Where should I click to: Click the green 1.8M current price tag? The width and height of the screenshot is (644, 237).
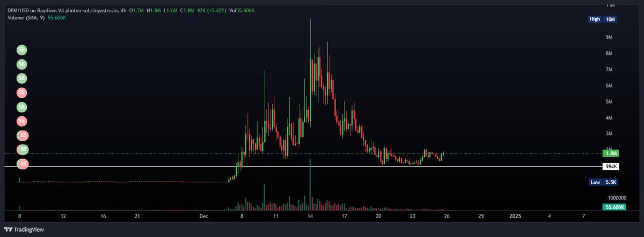click(611, 153)
